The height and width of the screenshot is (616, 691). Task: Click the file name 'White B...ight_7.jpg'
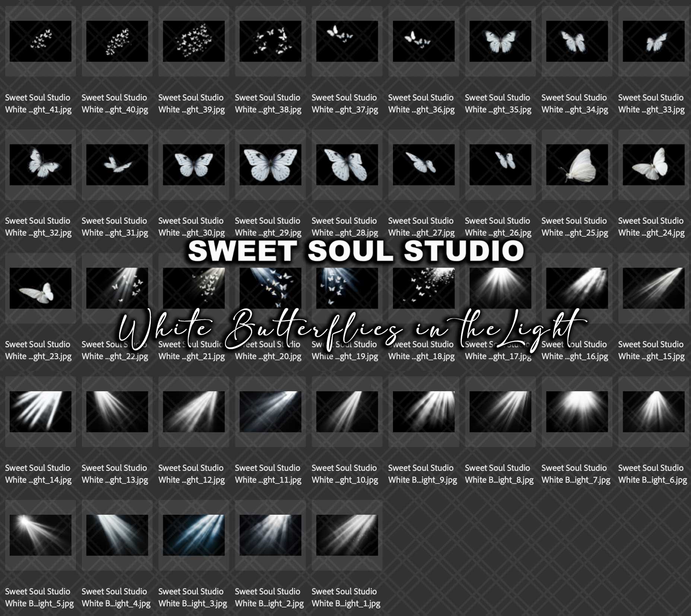[576, 480]
